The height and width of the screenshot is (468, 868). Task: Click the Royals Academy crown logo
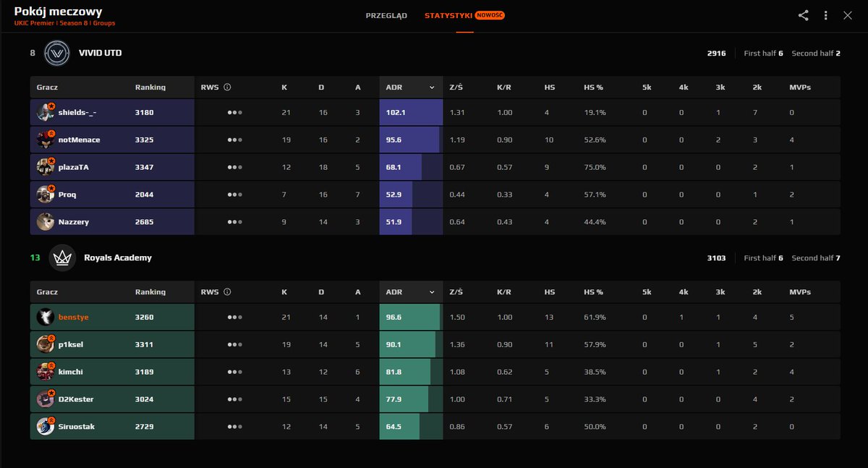pos(62,258)
